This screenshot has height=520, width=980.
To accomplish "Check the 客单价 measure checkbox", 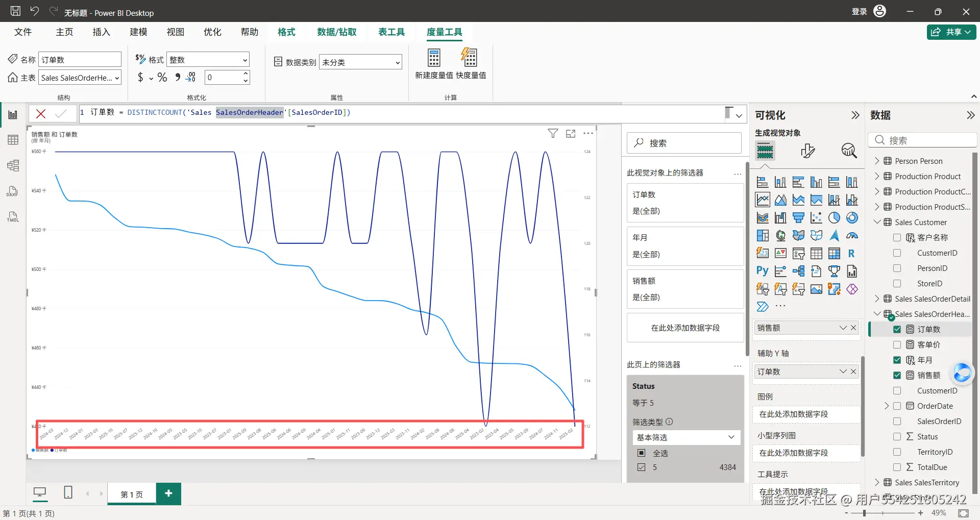I will click(897, 344).
